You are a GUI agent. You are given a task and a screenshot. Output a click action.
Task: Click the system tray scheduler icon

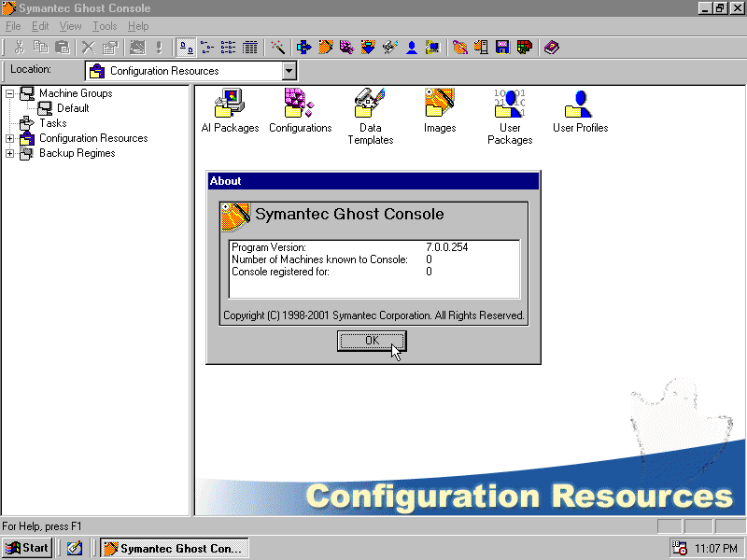point(679,548)
